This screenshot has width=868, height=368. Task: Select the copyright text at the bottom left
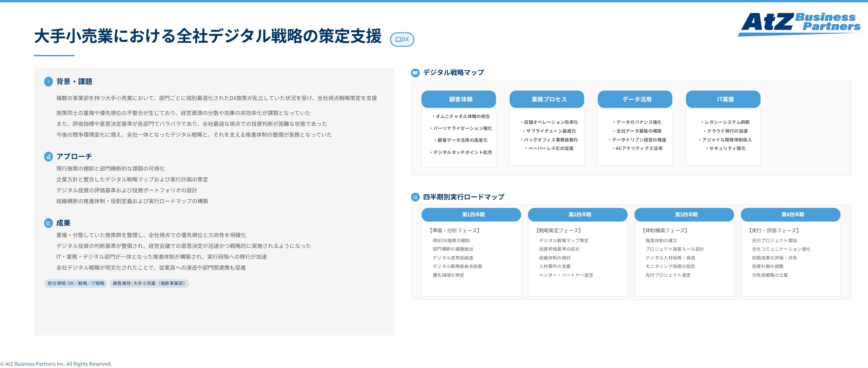pos(56,363)
